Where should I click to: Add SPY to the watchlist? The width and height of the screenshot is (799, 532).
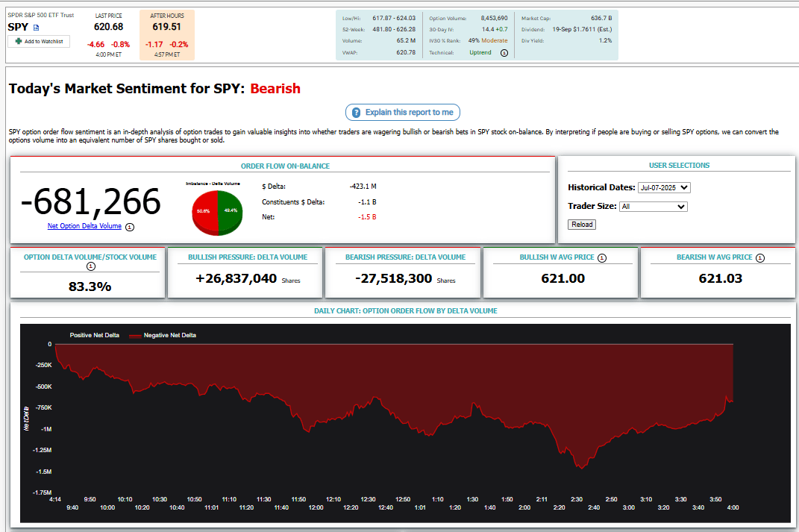[39, 41]
